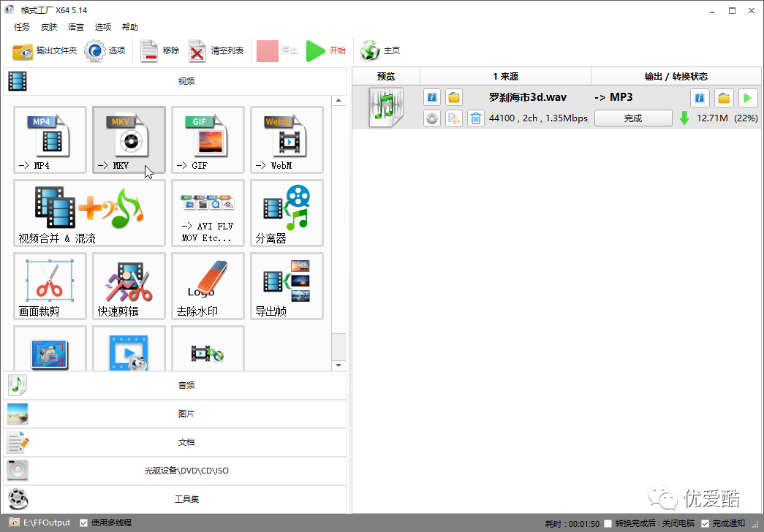
Task: Play the converted MP3 output
Action: coord(747,98)
